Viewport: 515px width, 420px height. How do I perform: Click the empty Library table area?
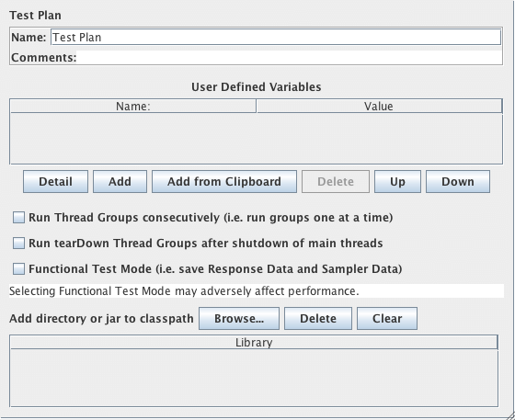[x=254, y=378]
